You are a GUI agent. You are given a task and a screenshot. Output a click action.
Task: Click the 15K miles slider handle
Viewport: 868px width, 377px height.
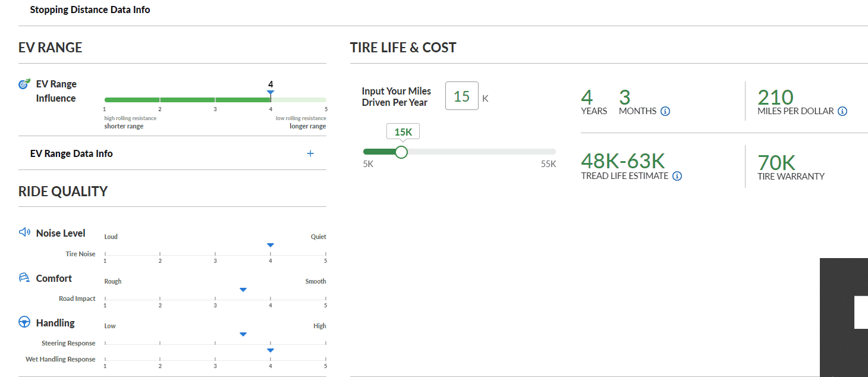401,152
